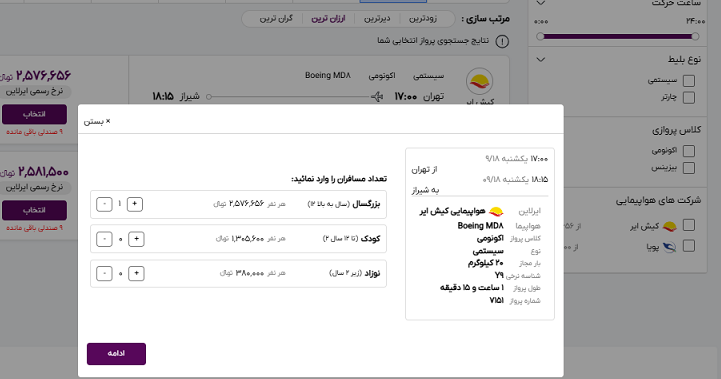Click the کلاس پروازی filter heading
Screen dimensions: 721x379
(676, 130)
